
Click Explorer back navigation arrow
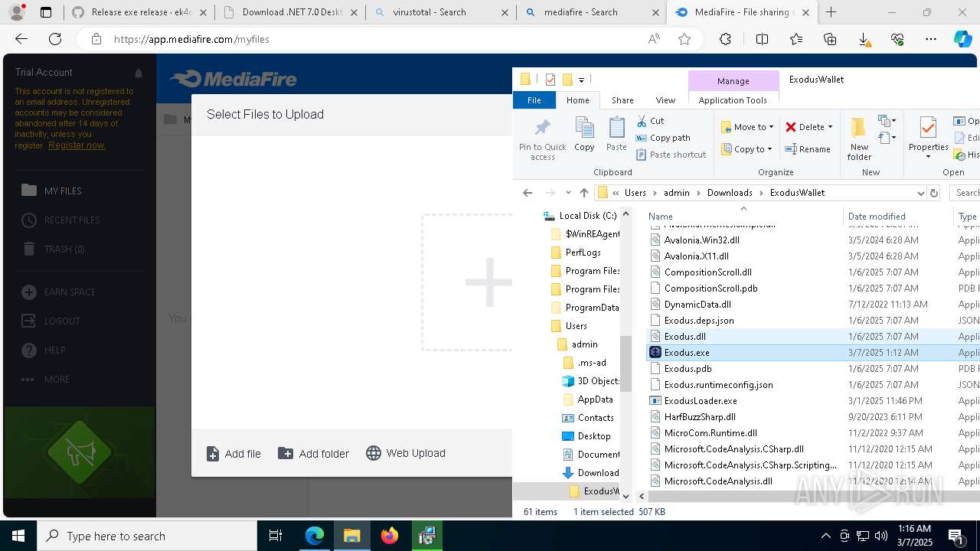(528, 193)
